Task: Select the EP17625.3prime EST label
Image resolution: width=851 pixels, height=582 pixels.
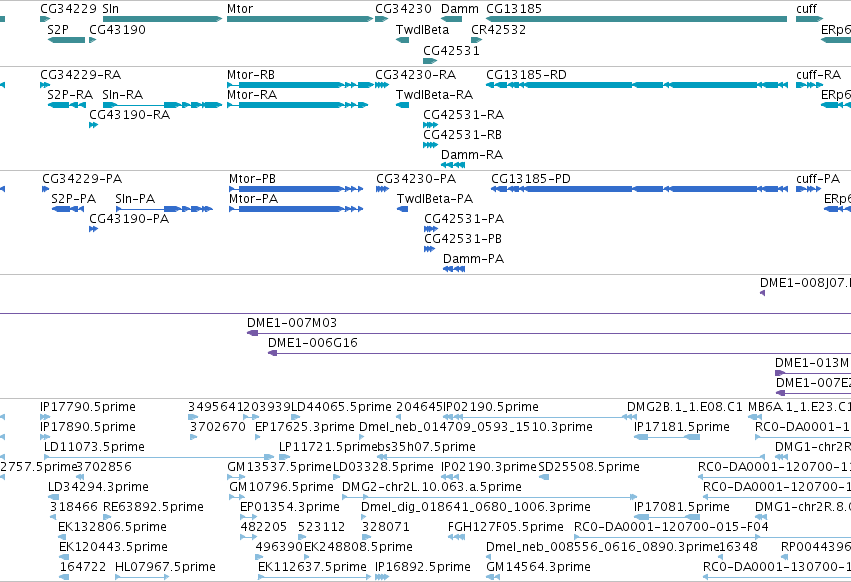Action: pos(304,427)
